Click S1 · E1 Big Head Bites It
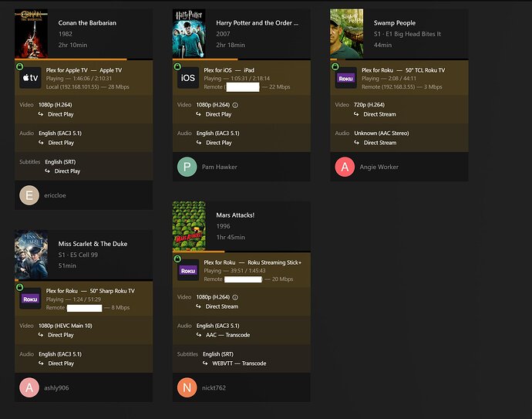532x419 pixels. pyautogui.click(x=407, y=34)
